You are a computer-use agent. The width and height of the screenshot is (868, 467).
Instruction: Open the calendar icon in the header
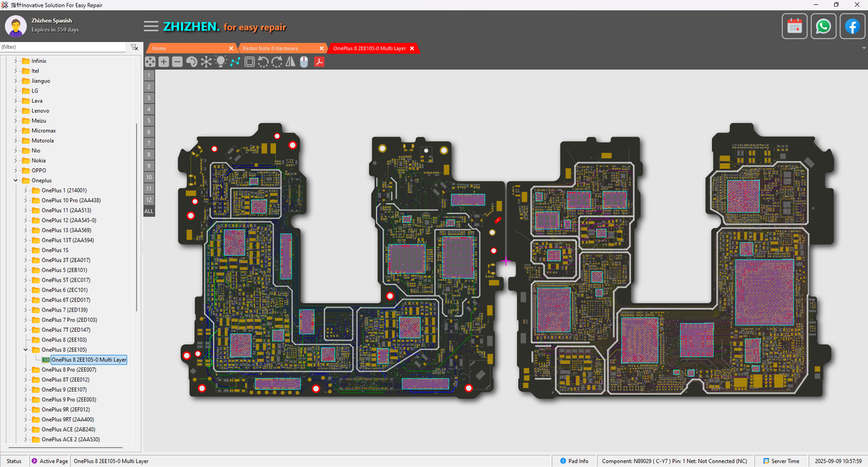pos(795,26)
